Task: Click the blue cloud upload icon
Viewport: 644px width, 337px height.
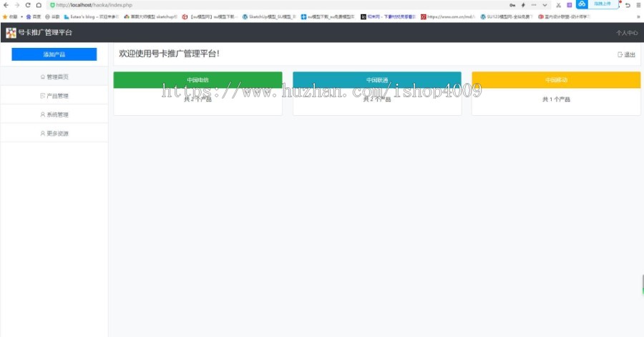Action: click(582, 4)
